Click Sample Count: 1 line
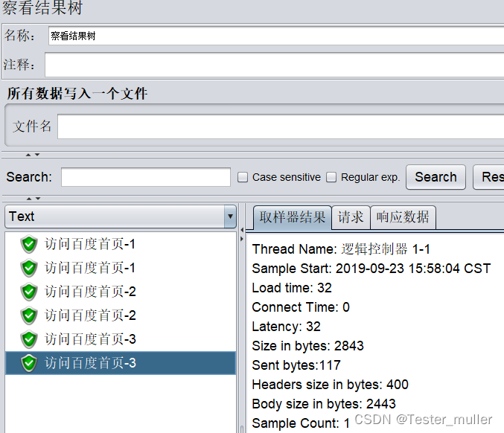Viewport: 504px width, 433px height. (x=301, y=423)
